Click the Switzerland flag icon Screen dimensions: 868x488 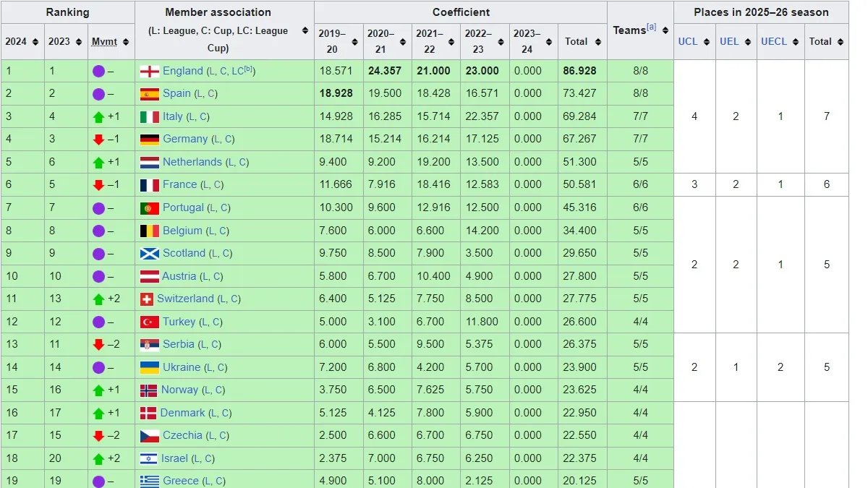click(x=146, y=299)
